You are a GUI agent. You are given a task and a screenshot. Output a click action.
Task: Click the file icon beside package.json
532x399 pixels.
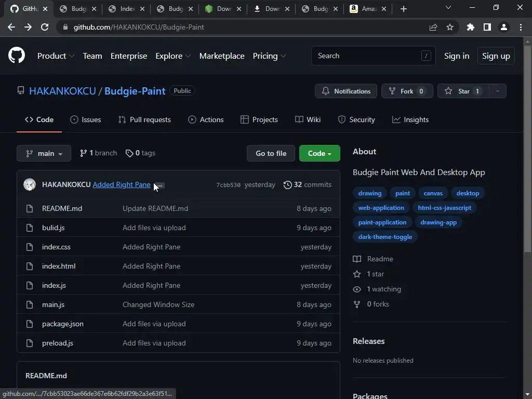(x=30, y=324)
